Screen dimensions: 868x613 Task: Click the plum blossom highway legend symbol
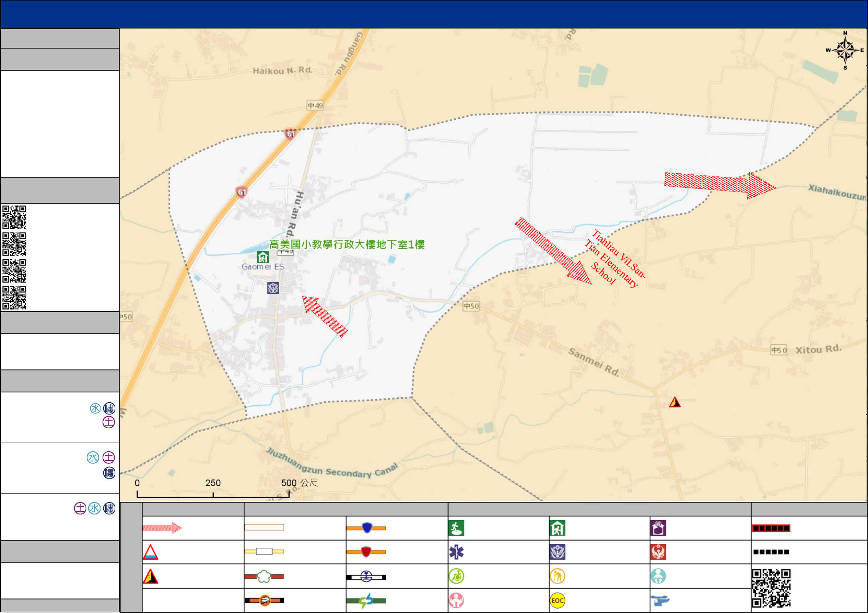point(264,576)
